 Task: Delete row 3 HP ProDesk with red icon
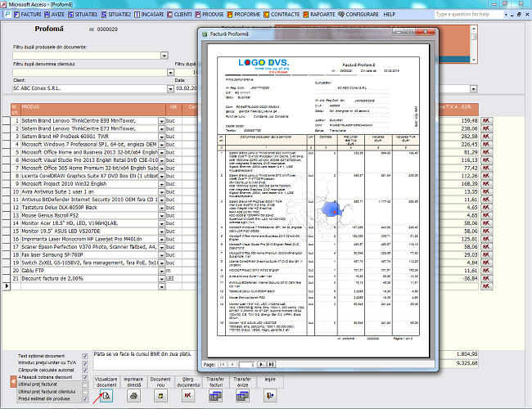486,137
